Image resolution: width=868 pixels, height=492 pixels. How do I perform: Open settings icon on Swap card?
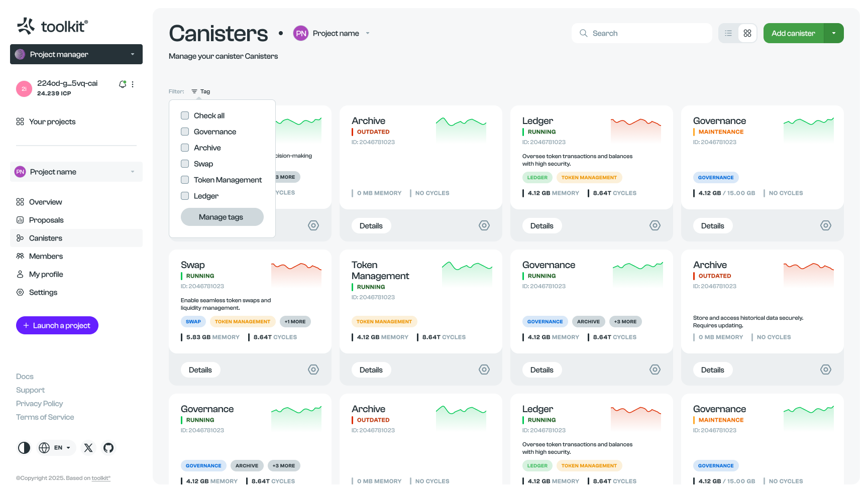point(313,370)
